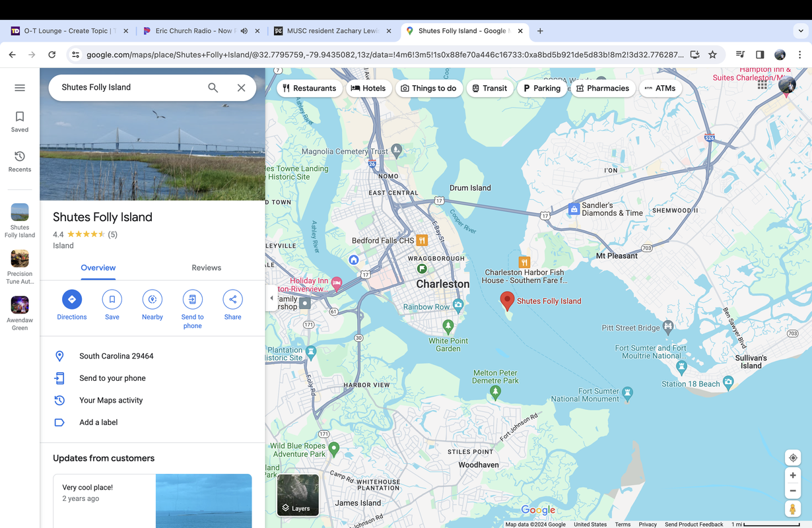The width and height of the screenshot is (812, 528).
Task: Clear the search with X icon
Action: pos(242,87)
